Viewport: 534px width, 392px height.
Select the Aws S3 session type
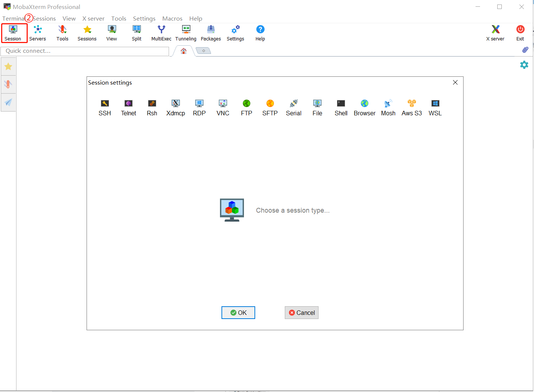412,108
